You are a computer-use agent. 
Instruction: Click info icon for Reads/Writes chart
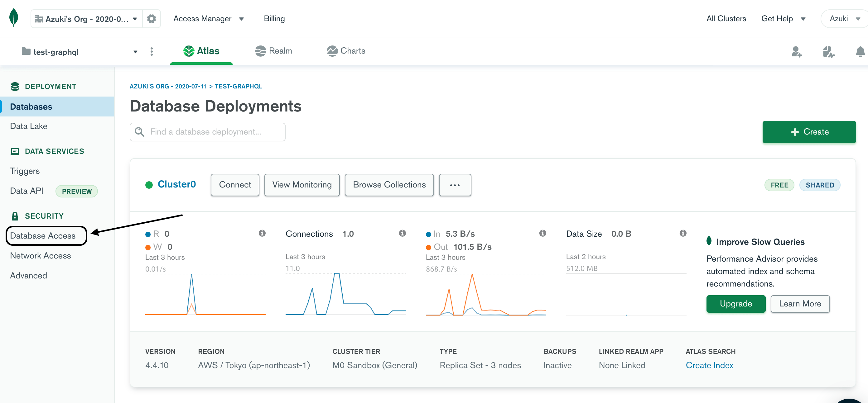262,233
